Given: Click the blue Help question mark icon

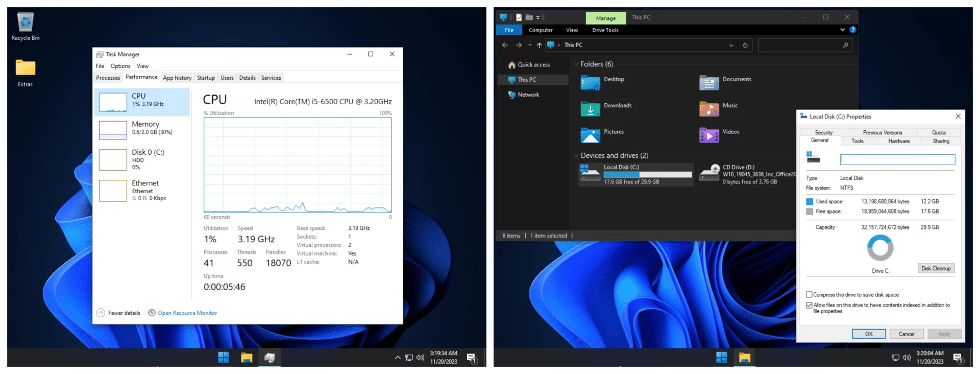Looking at the screenshot, I should point(852,30).
